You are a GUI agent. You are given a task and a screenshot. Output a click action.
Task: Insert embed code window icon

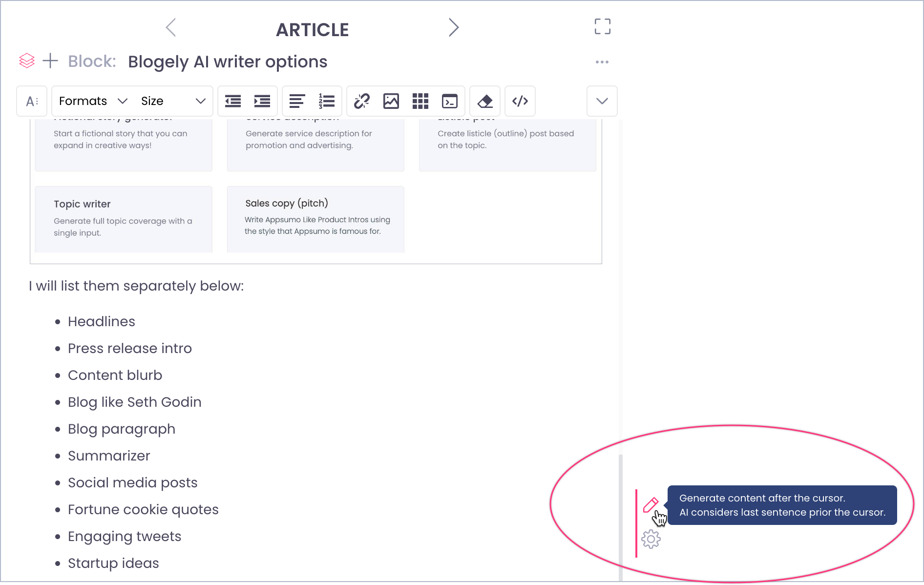[x=450, y=101]
